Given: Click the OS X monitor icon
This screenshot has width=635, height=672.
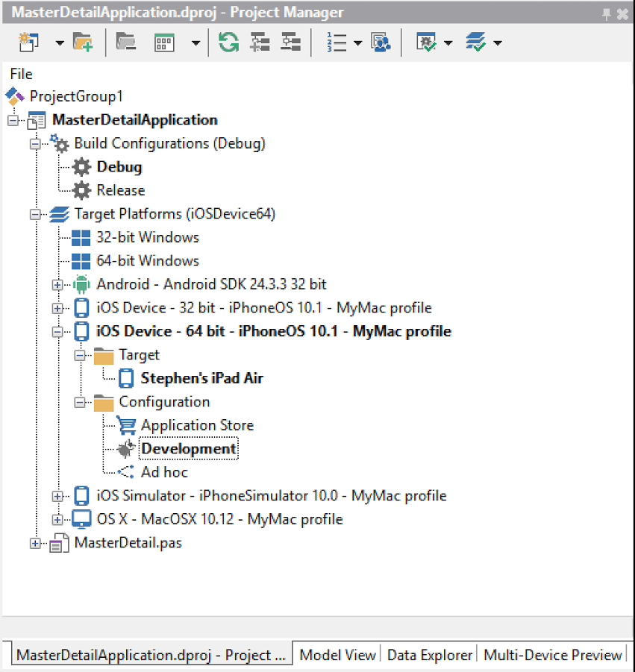Looking at the screenshot, I should [81, 519].
